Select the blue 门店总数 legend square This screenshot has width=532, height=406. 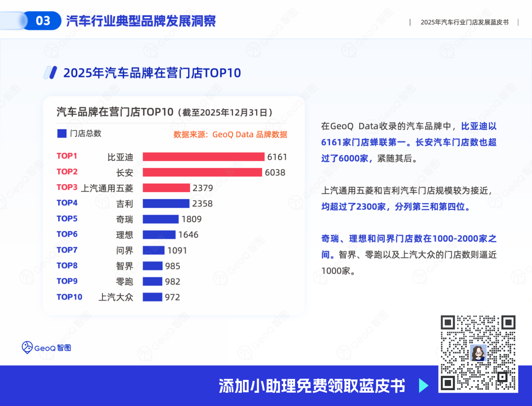coord(62,134)
